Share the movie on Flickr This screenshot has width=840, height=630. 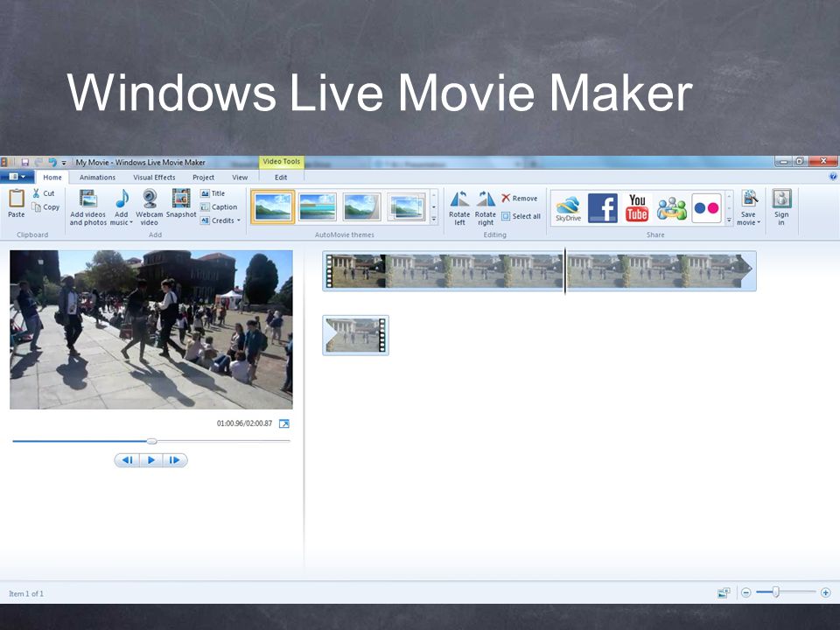[x=706, y=208]
